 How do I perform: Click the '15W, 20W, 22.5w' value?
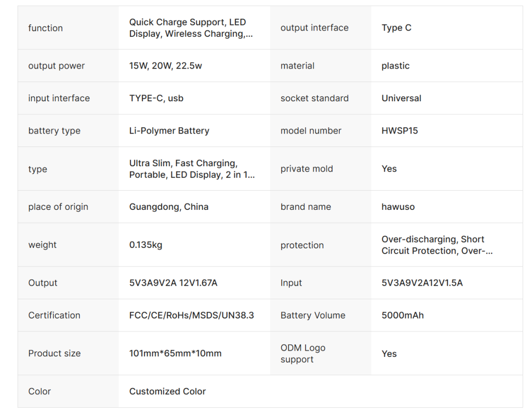pyautogui.click(x=166, y=65)
